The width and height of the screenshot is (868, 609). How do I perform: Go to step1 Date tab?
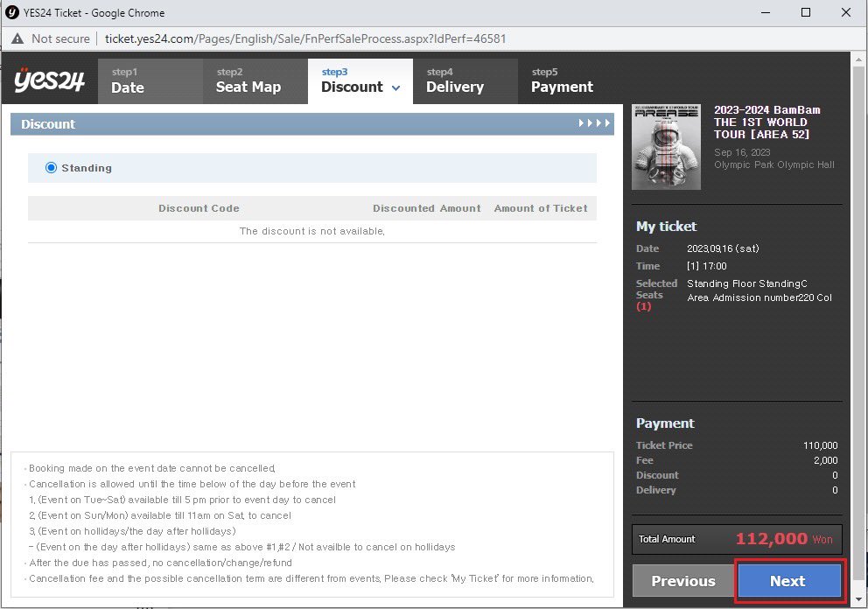pos(150,81)
